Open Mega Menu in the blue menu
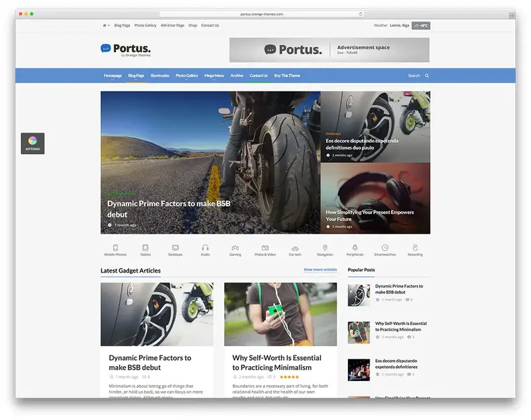 click(214, 75)
